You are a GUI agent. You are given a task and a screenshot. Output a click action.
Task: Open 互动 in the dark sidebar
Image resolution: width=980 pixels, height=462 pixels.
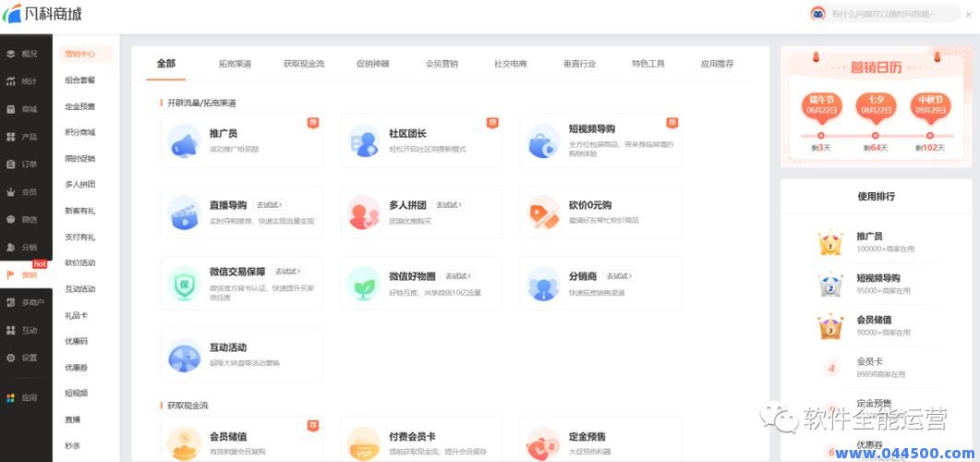coord(22,330)
